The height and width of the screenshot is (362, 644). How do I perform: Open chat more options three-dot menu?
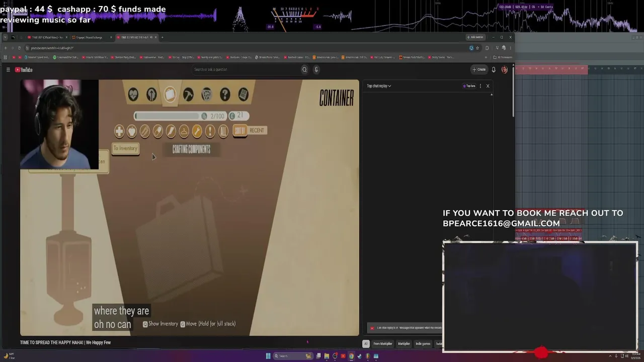click(x=480, y=86)
